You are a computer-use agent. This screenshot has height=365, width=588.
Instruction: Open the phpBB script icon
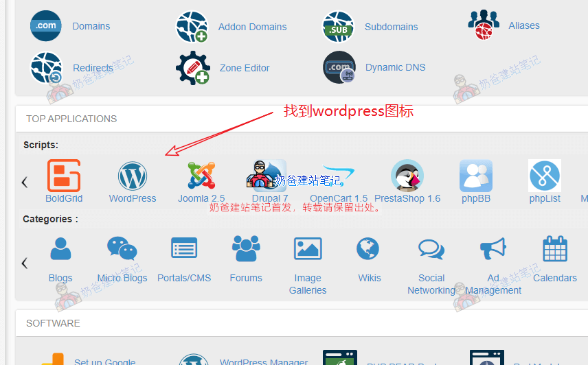pyautogui.click(x=476, y=176)
